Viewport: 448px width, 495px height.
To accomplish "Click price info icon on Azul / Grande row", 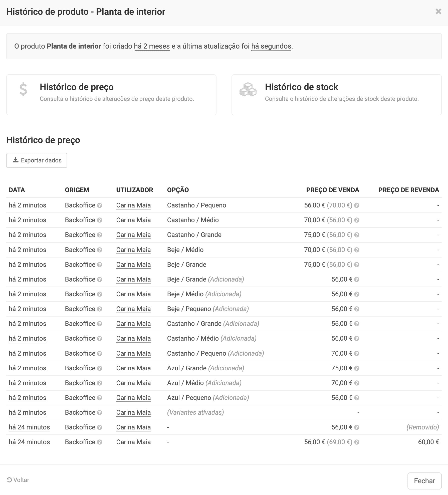I will pyautogui.click(x=357, y=368).
